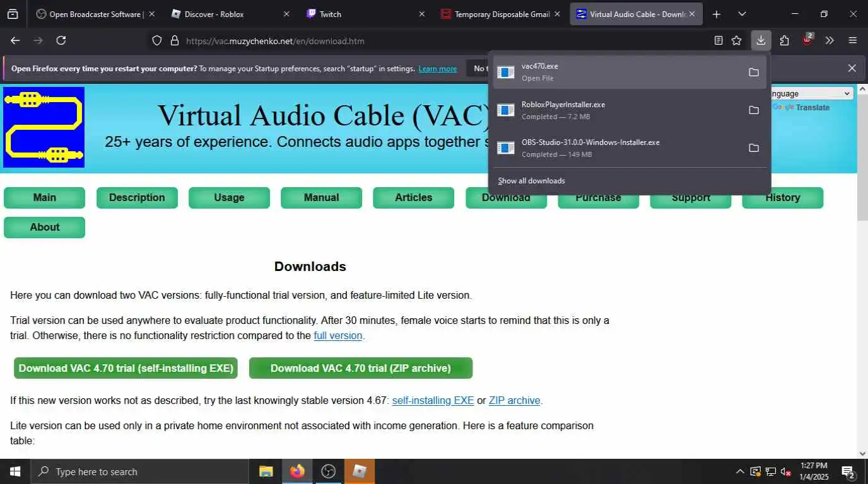The width and height of the screenshot is (868, 484).
Task: Open File Explorer from taskbar
Action: pos(266,471)
